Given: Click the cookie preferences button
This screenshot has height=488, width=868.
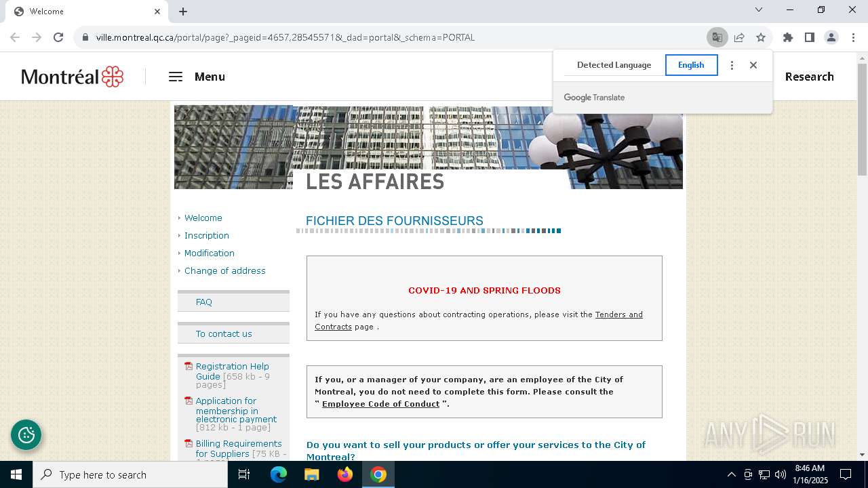Looking at the screenshot, I should point(26,435).
